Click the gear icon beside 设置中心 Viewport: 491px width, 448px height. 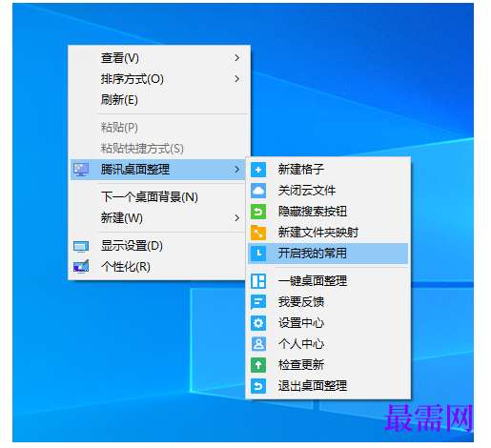[x=258, y=323]
